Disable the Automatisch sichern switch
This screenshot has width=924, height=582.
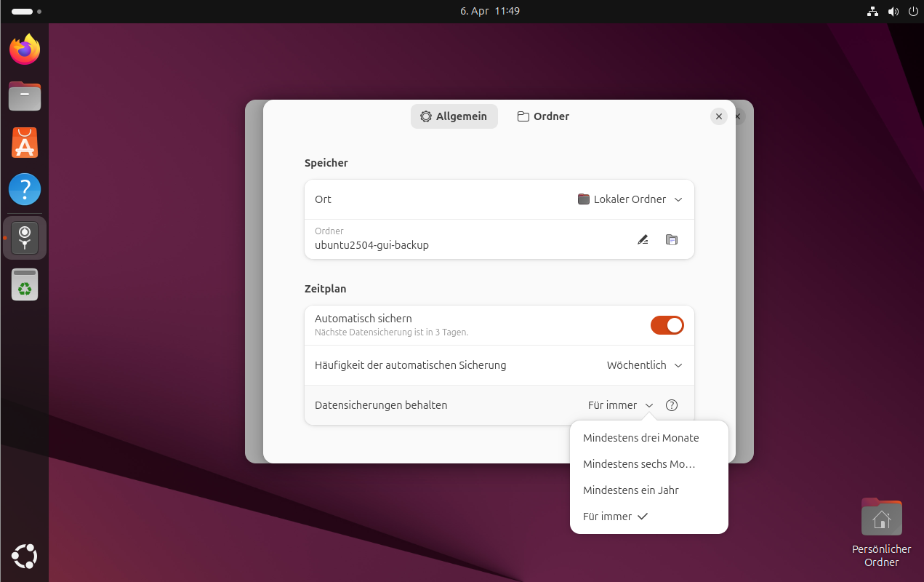point(667,325)
